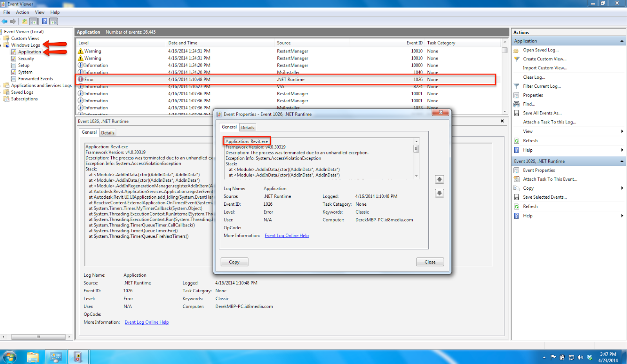Click the Windows Start orb on the taskbar
627x364 pixels.
(x=9, y=357)
